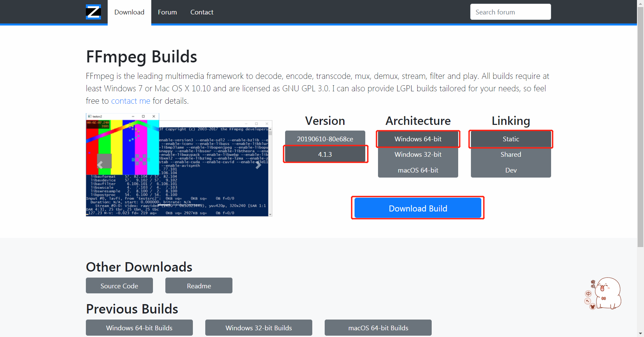
Task: Click scrollbar up arrow
Action: 641,3
